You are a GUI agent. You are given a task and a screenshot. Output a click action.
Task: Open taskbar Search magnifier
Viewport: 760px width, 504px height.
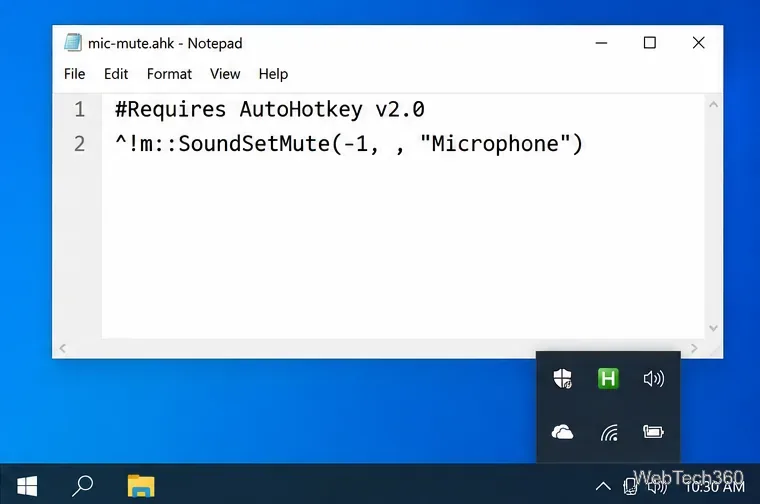coord(82,486)
